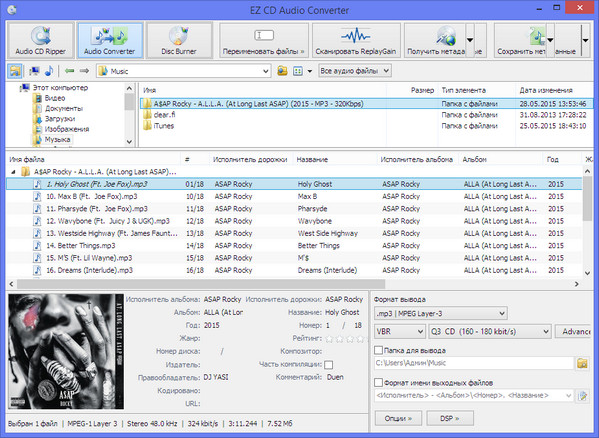Toggle the Часть компиляции checkbox

pyautogui.click(x=329, y=365)
